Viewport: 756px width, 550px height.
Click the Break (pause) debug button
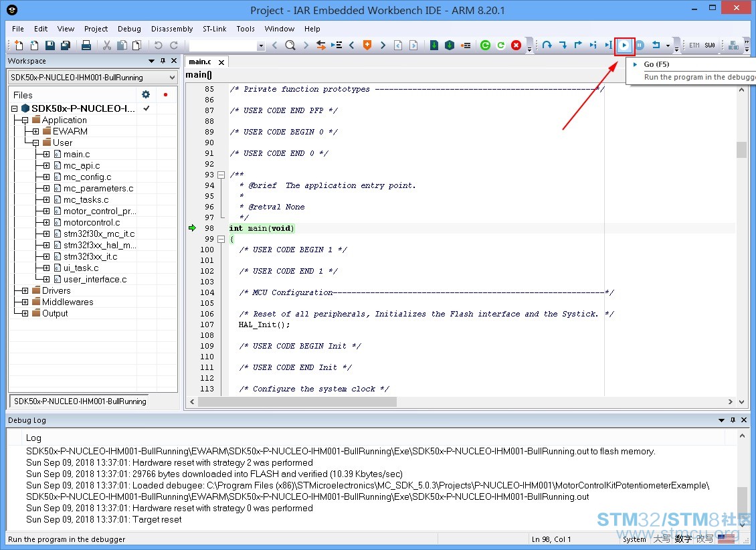[x=640, y=45]
